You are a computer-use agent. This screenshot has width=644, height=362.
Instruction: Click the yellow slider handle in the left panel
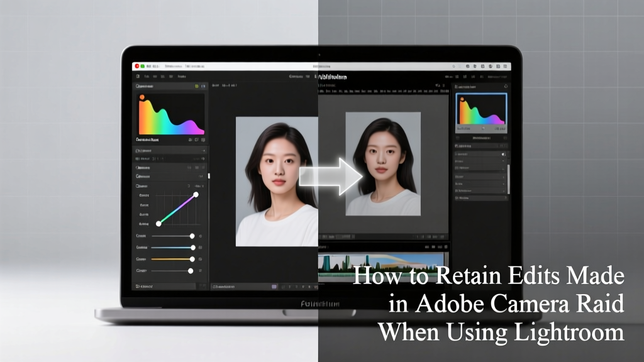click(192, 259)
